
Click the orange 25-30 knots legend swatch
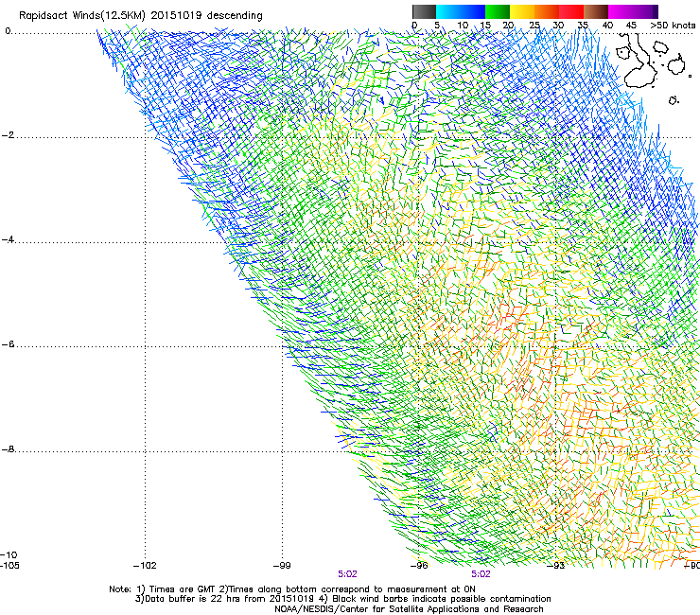pyautogui.click(x=547, y=11)
